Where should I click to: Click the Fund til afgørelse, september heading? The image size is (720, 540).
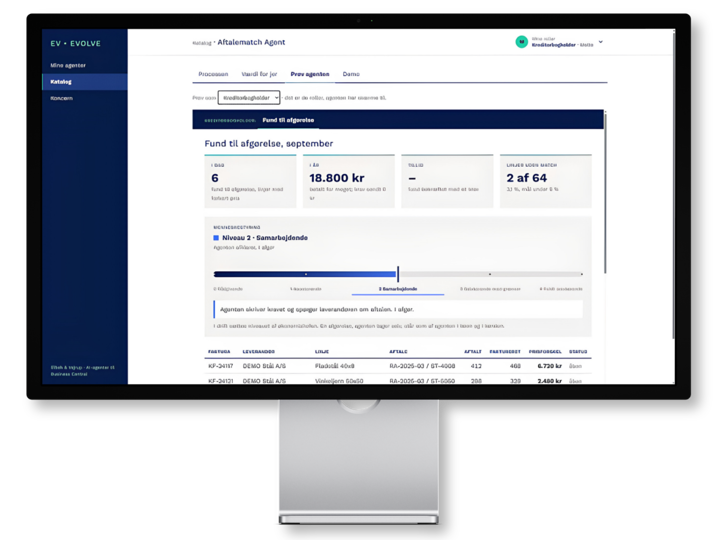[x=269, y=144]
